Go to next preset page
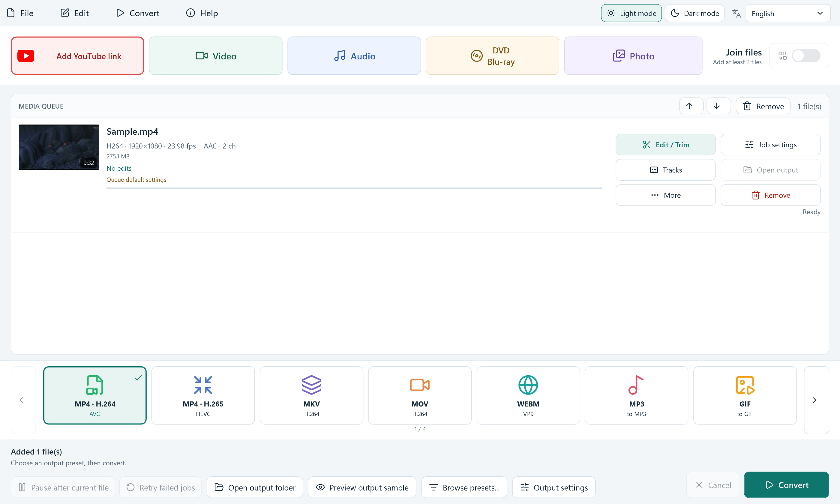 816,400
